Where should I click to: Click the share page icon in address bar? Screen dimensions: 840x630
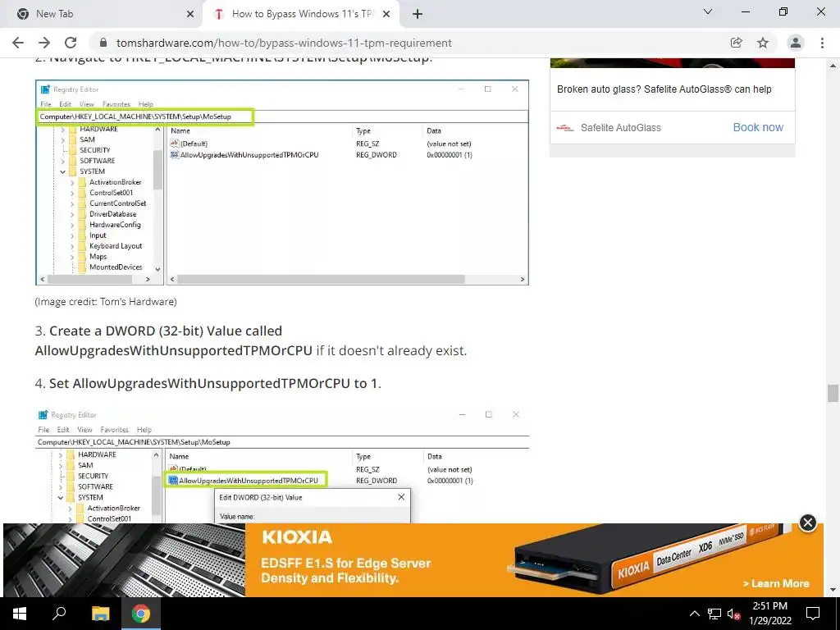pos(737,43)
